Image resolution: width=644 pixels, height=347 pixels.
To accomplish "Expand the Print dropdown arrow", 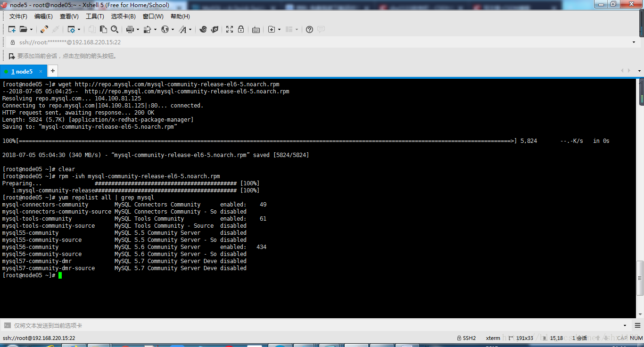I will pyautogui.click(x=138, y=29).
